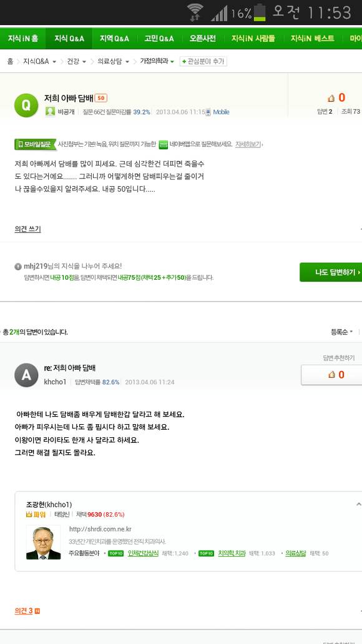The width and height of the screenshot is (362, 644).
Task: Switch to the 지식Q&A tab
Action: click(x=69, y=37)
